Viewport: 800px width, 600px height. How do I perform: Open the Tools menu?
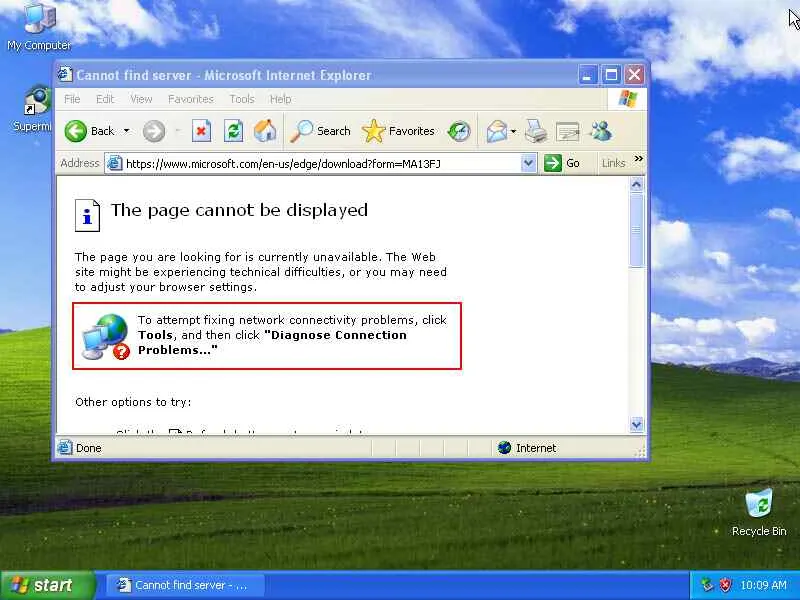(x=242, y=99)
